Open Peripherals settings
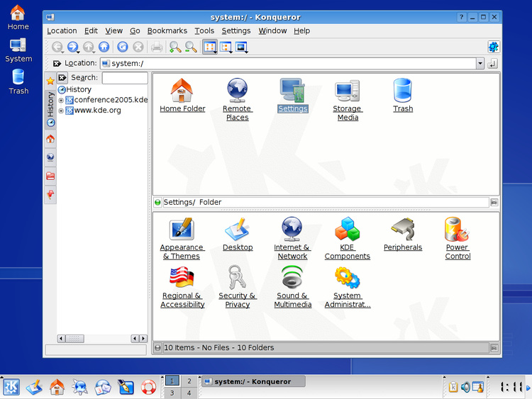Viewport: 532px width, 399px height. pos(403,235)
